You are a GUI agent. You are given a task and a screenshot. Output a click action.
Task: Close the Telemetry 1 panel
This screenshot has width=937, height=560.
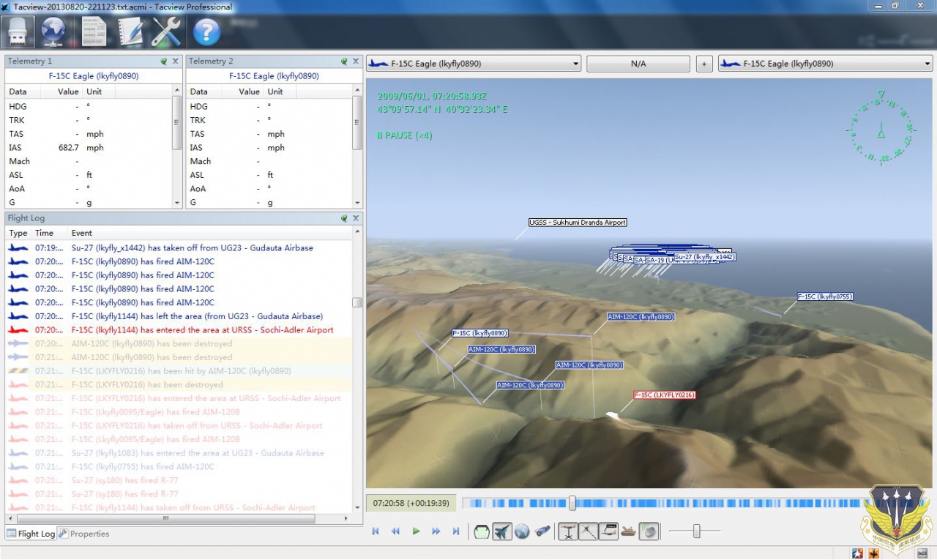(x=176, y=61)
